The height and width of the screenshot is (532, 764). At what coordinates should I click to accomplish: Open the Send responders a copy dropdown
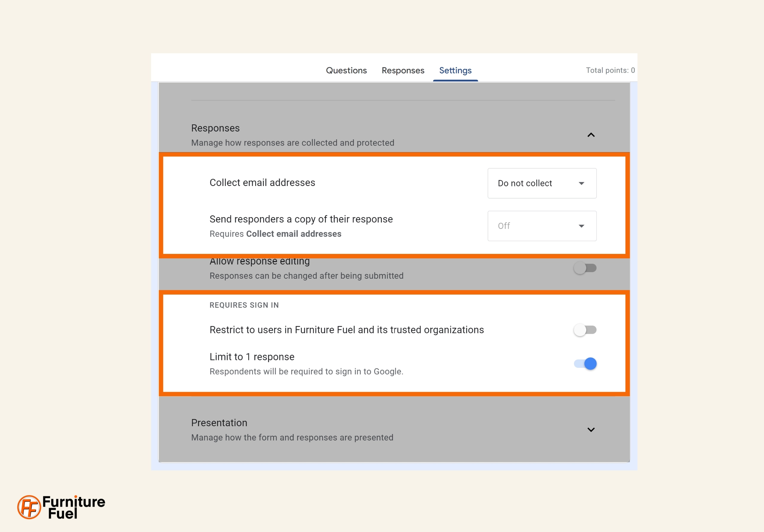[x=541, y=226]
